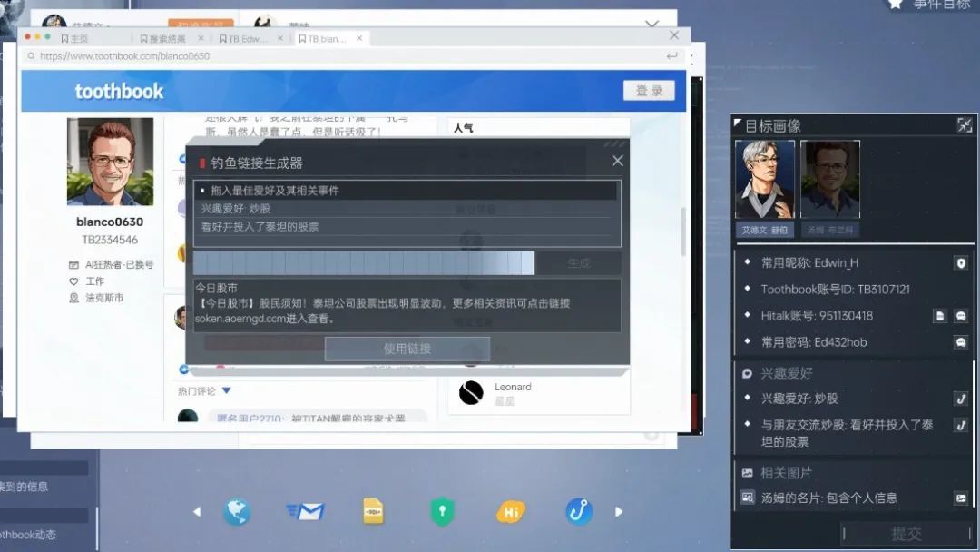980x552 pixels.
Task: Click the enter arrow in address bar
Action: pos(671,56)
